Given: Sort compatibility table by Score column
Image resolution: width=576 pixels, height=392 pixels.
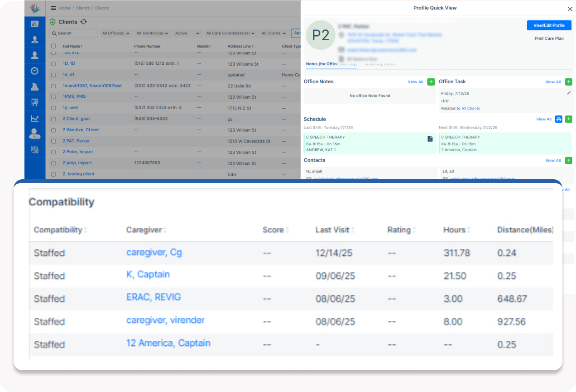Looking at the screenshot, I should click(x=276, y=230).
